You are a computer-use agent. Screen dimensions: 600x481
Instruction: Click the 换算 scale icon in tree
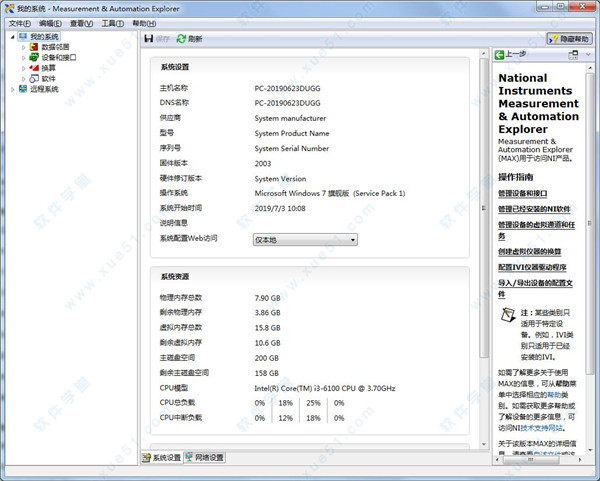(x=34, y=68)
